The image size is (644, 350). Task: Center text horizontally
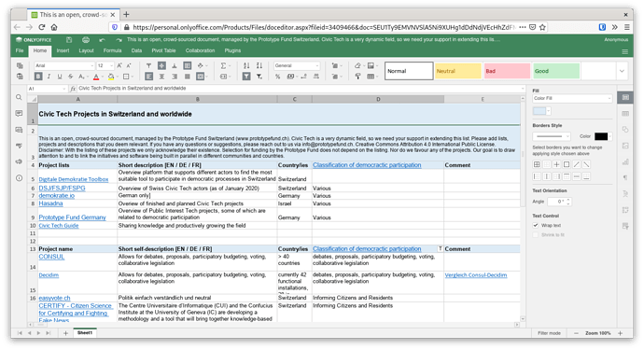tap(161, 77)
